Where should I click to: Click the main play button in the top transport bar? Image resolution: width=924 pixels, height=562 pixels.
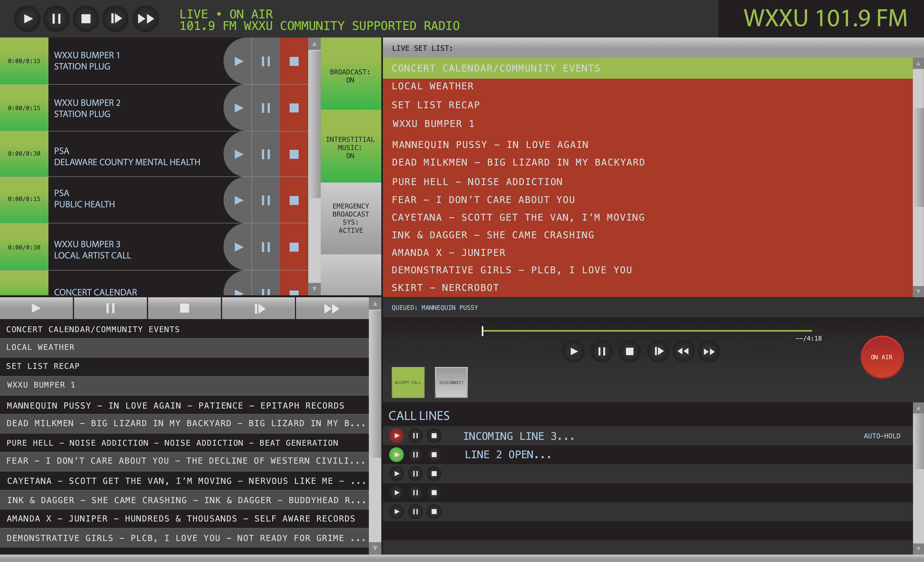27,18
